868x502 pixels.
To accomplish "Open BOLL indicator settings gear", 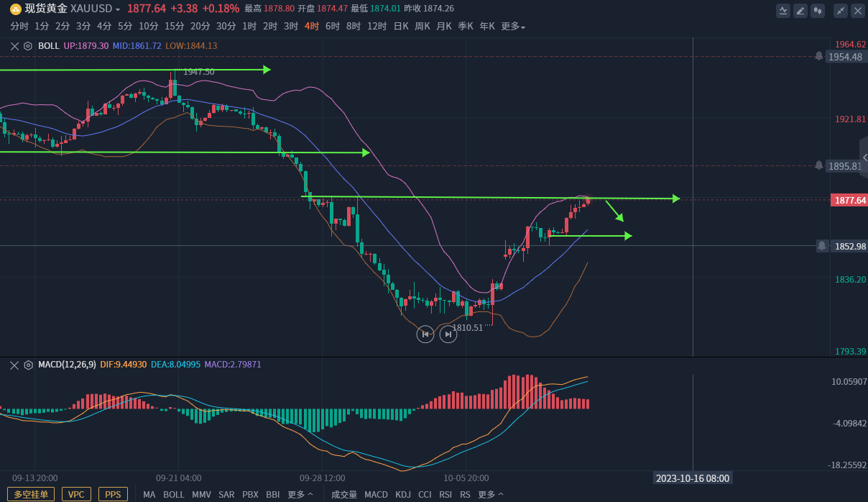I will point(28,46).
